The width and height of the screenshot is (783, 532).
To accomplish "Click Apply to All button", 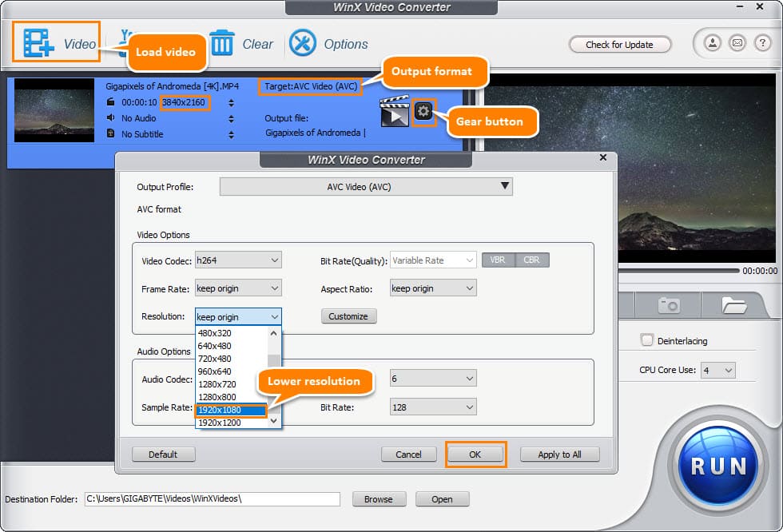I will pyautogui.click(x=559, y=455).
